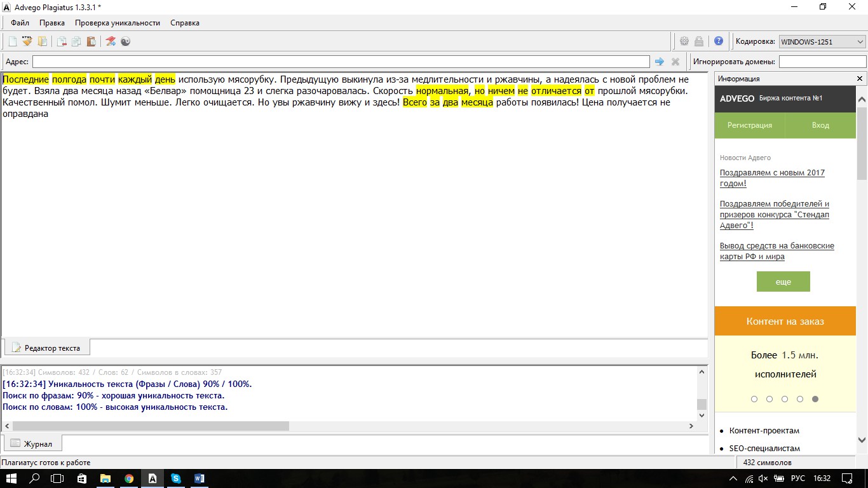Click the padlock icon in the toolbar

click(699, 41)
